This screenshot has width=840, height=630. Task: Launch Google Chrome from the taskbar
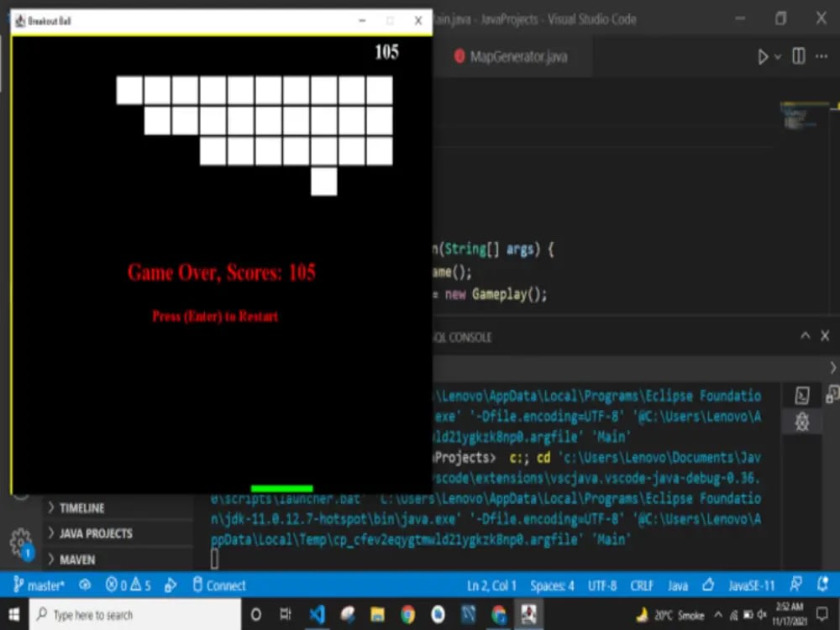point(409,614)
